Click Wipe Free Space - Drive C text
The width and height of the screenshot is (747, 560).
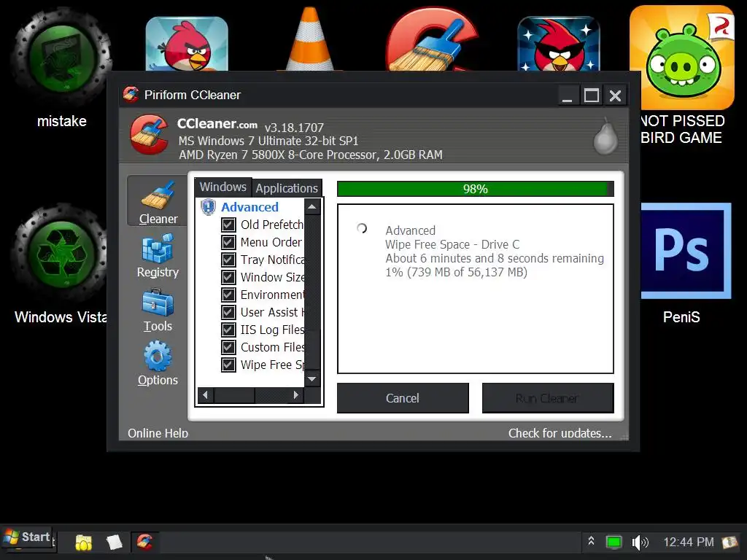point(452,244)
